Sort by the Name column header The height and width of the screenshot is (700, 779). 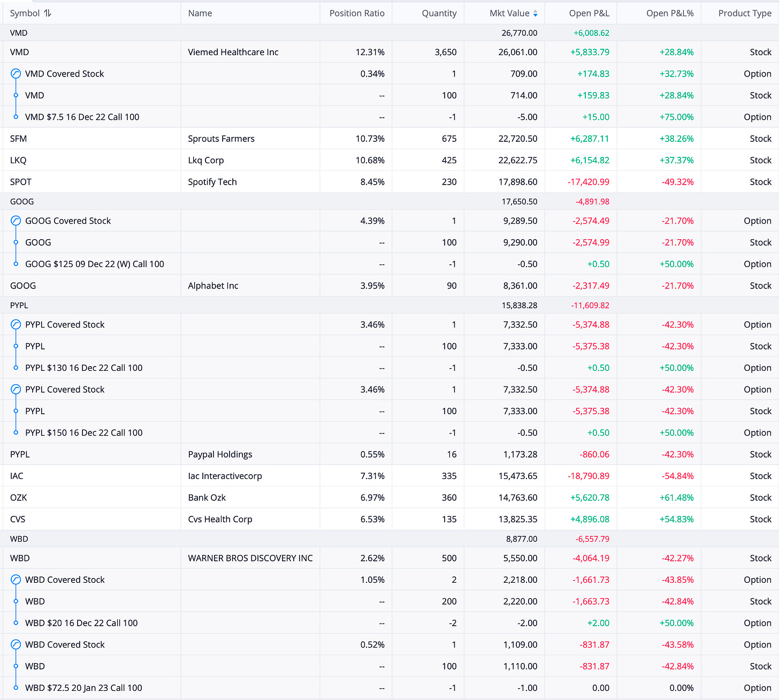pyautogui.click(x=200, y=13)
